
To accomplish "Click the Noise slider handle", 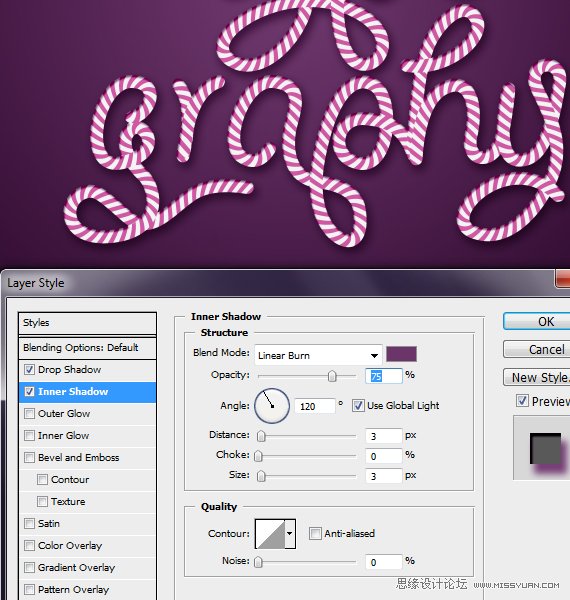I will point(259,562).
